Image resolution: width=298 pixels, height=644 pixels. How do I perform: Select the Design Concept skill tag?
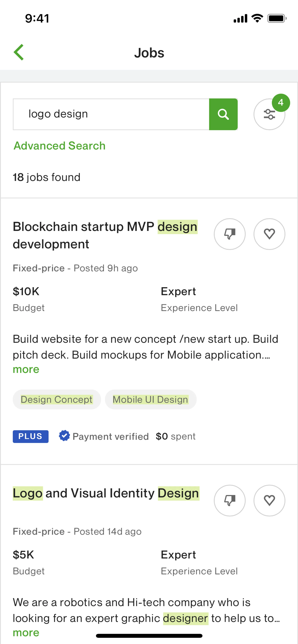tap(57, 400)
